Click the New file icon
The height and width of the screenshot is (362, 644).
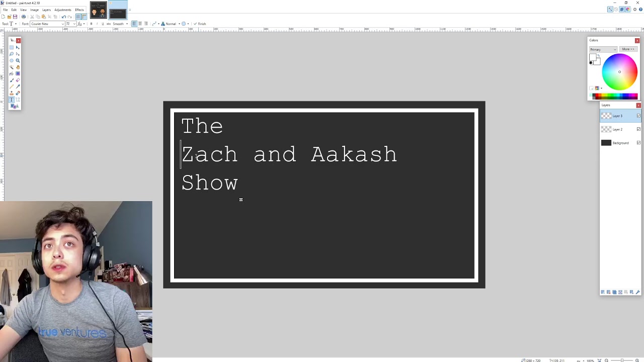3,17
